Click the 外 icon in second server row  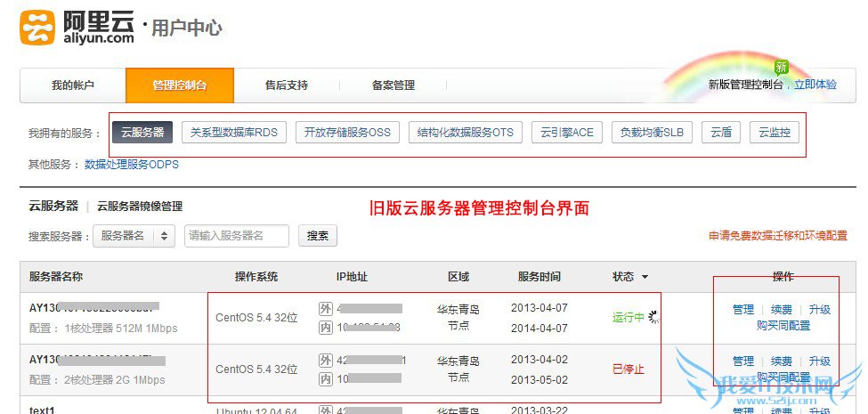pyautogui.click(x=326, y=361)
